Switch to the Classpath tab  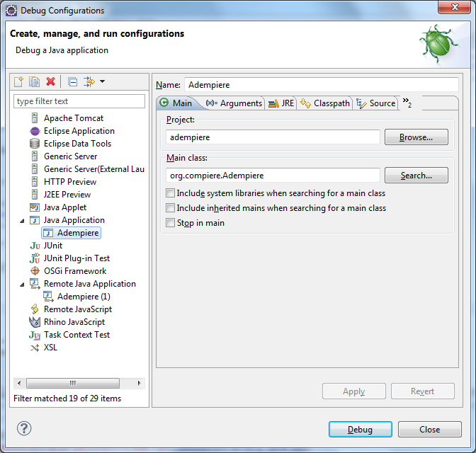click(325, 103)
